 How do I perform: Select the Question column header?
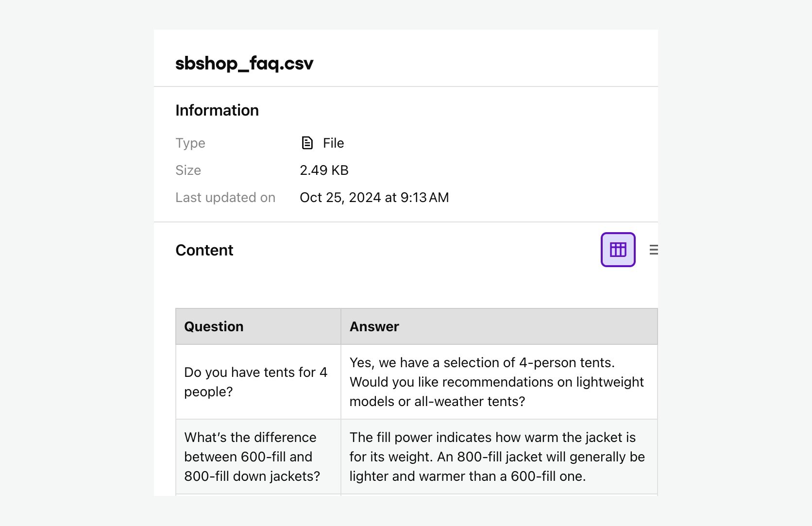(x=214, y=326)
